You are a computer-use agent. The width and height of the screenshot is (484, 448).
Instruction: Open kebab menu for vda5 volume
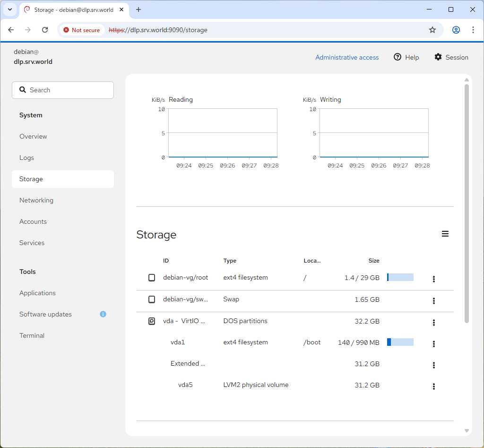[433, 387]
